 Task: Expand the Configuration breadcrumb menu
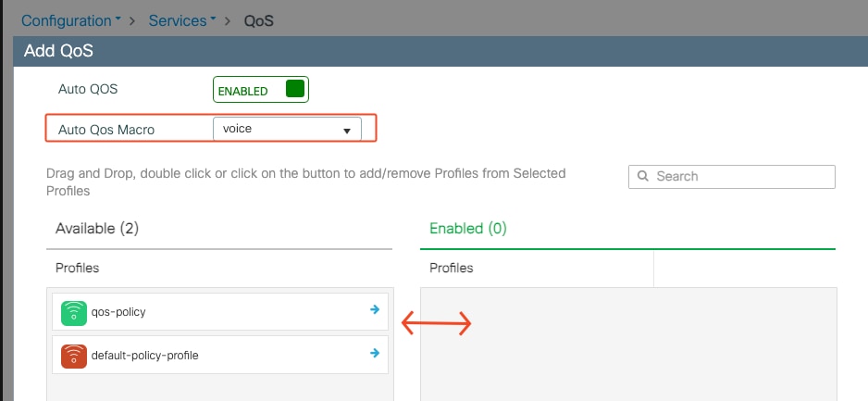[71, 21]
